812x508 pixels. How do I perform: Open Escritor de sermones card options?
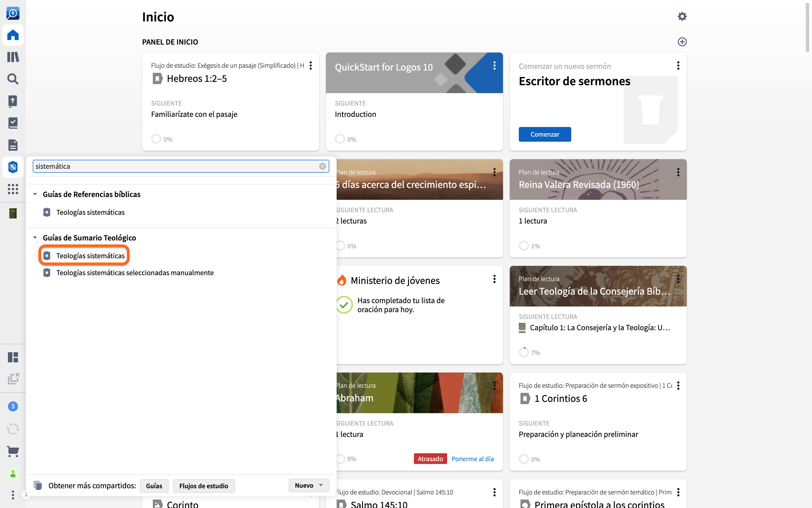pos(678,65)
